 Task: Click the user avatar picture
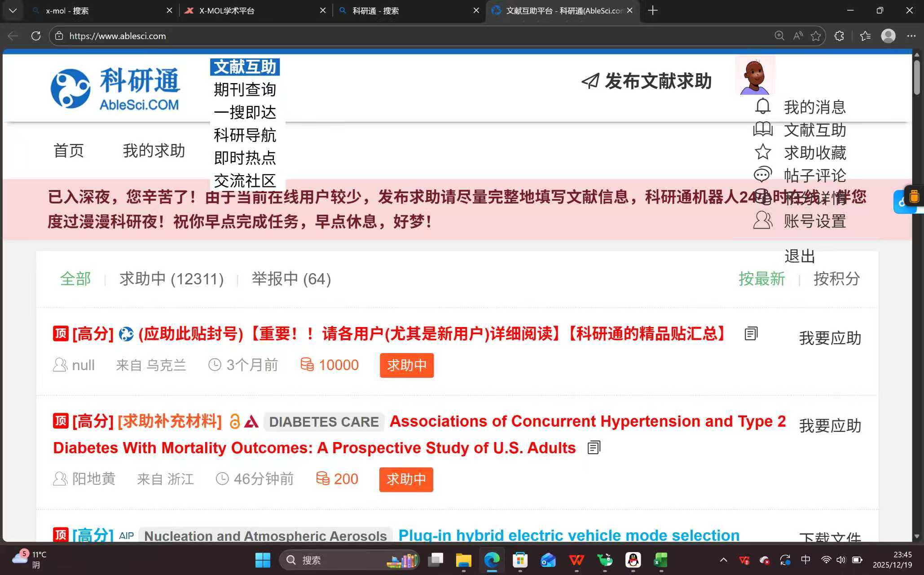coord(755,75)
